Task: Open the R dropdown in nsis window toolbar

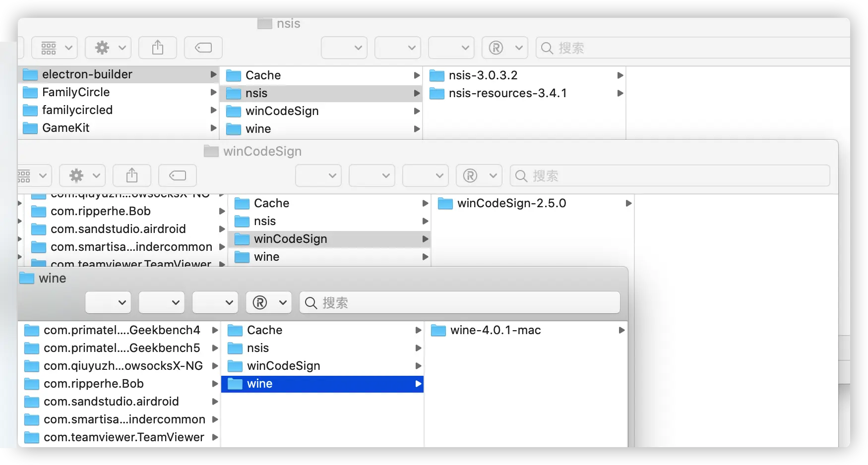Action: 505,48
